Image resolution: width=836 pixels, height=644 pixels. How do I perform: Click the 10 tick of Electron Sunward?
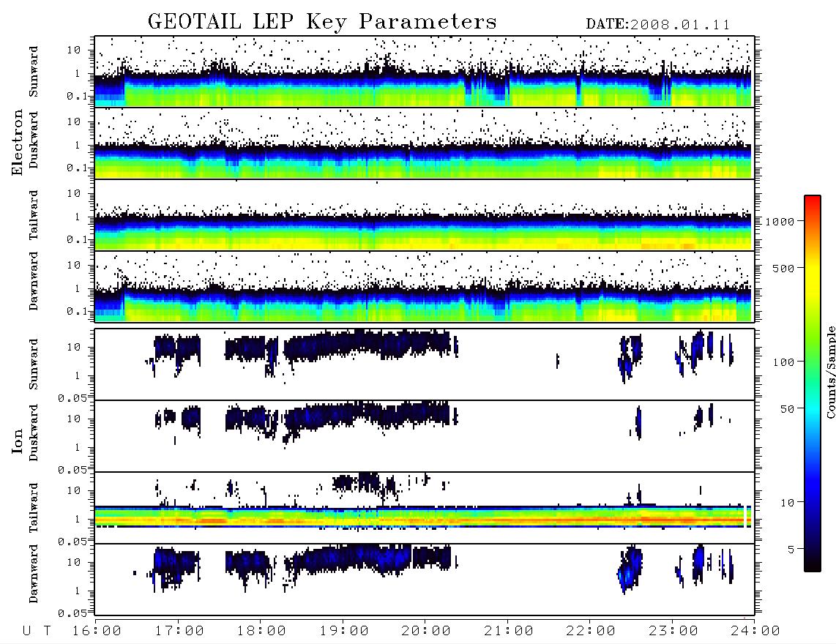tap(74, 50)
